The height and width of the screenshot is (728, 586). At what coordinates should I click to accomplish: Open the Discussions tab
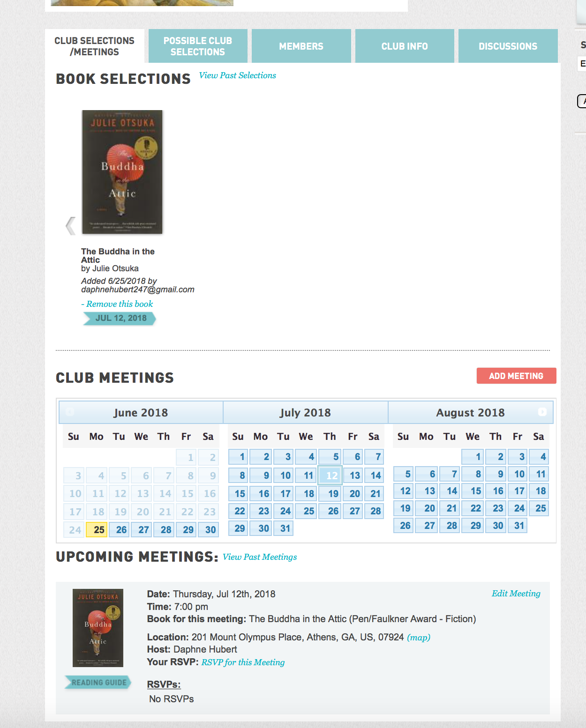pos(508,46)
